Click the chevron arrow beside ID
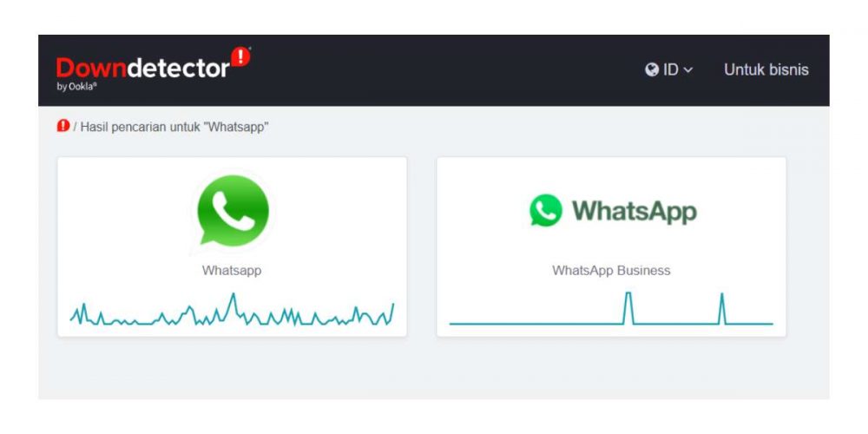This screenshot has width=868, height=434. [x=688, y=70]
